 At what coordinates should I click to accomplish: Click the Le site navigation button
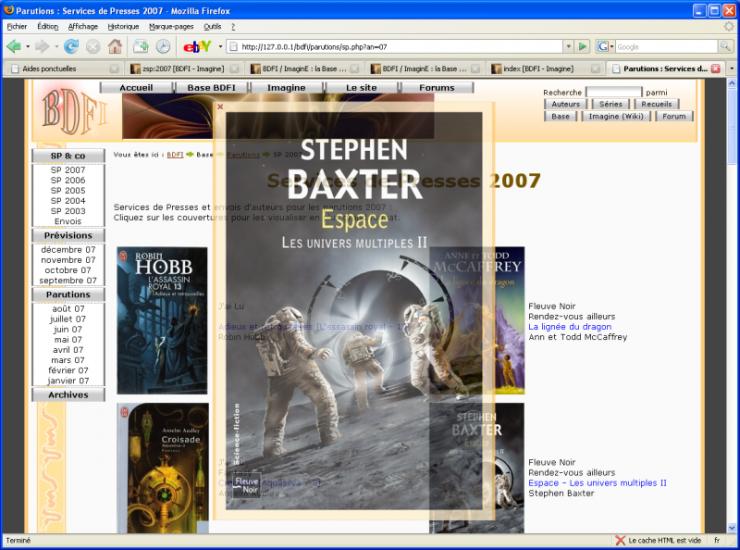361,87
